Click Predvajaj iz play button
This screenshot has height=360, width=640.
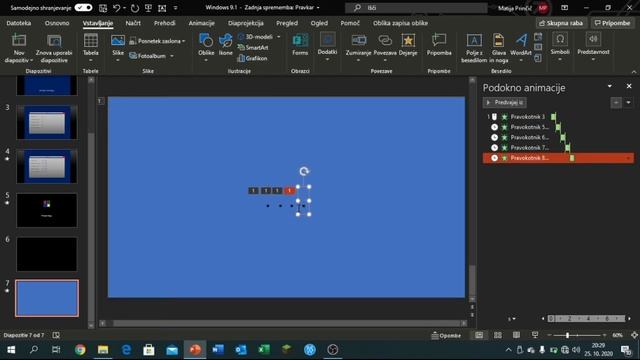coord(504,102)
